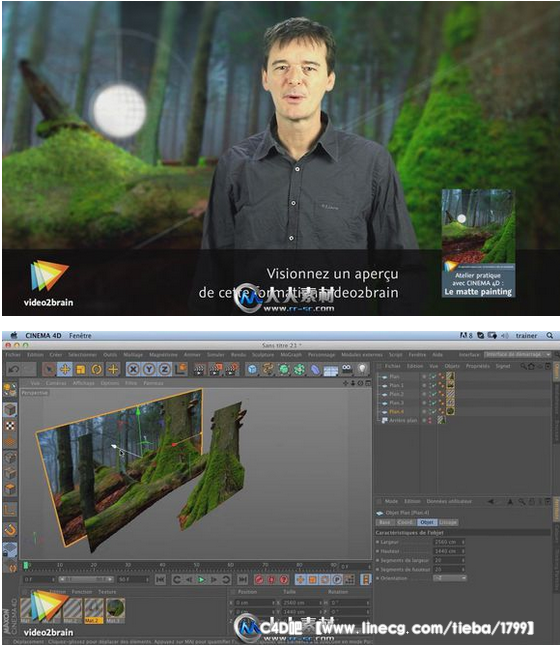Add a floor environment object
The height and width of the screenshot is (645, 560).
(x=331, y=370)
